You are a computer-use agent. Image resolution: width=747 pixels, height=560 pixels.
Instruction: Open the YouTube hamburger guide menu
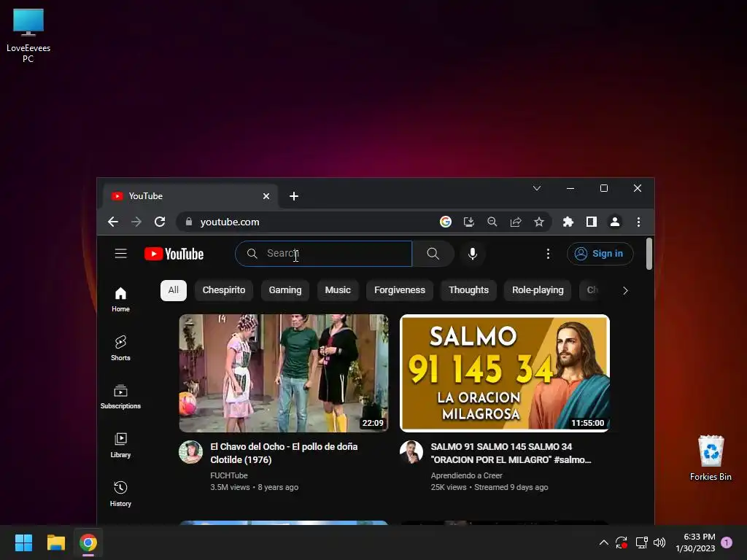120,254
